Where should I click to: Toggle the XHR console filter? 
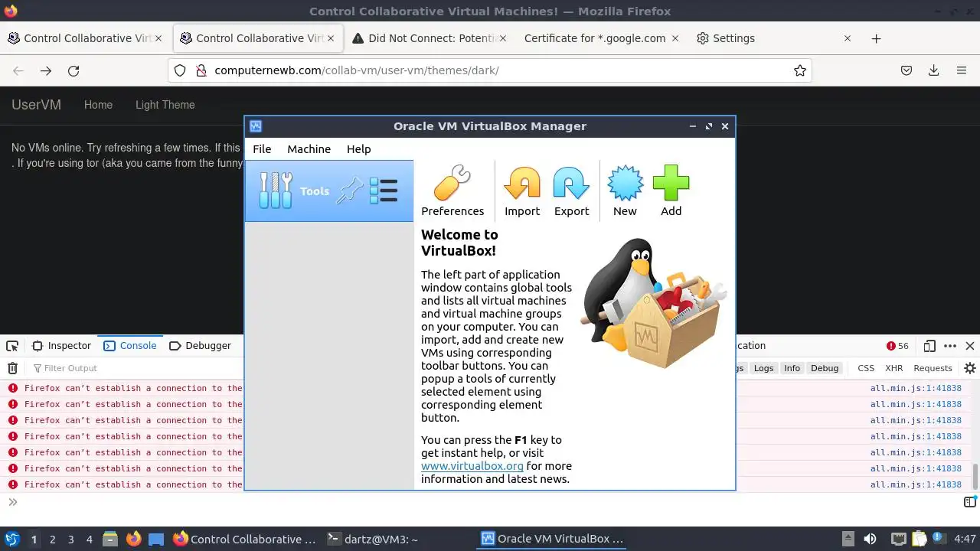click(894, 368)
